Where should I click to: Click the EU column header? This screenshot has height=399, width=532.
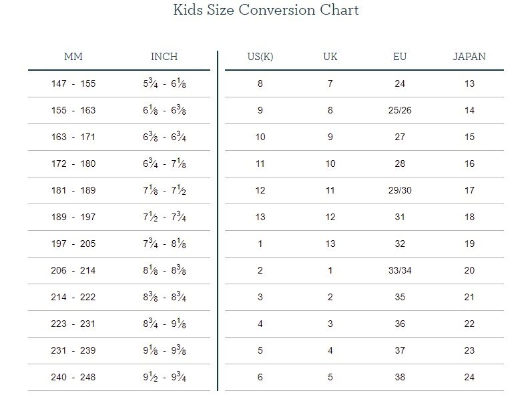[x=400, y=57]
